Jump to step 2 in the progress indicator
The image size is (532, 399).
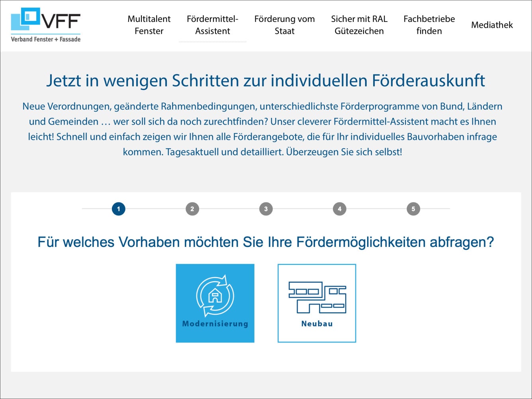[192, 209]
